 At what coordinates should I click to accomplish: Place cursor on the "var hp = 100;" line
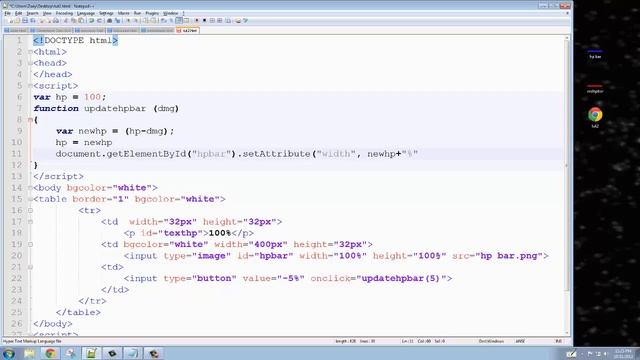[x=69, y=97]
